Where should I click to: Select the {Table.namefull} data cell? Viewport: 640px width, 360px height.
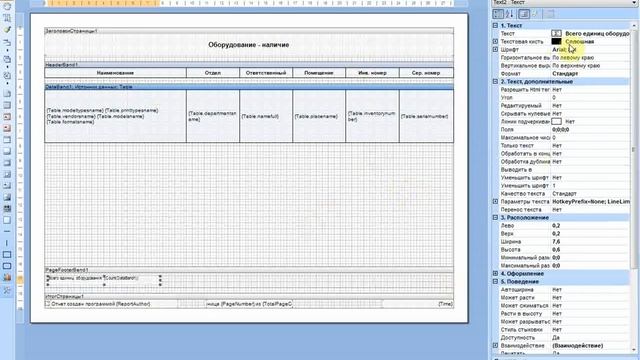point(266,116)
